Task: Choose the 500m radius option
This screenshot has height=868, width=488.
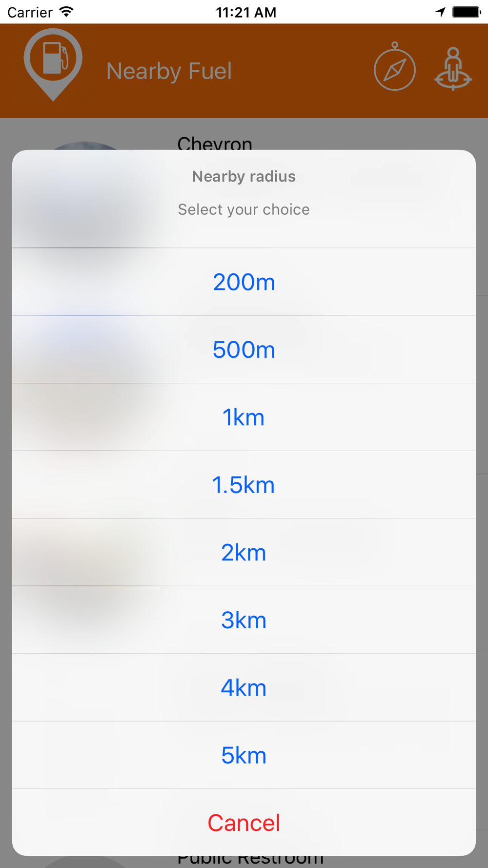Action: click(244, 350)
